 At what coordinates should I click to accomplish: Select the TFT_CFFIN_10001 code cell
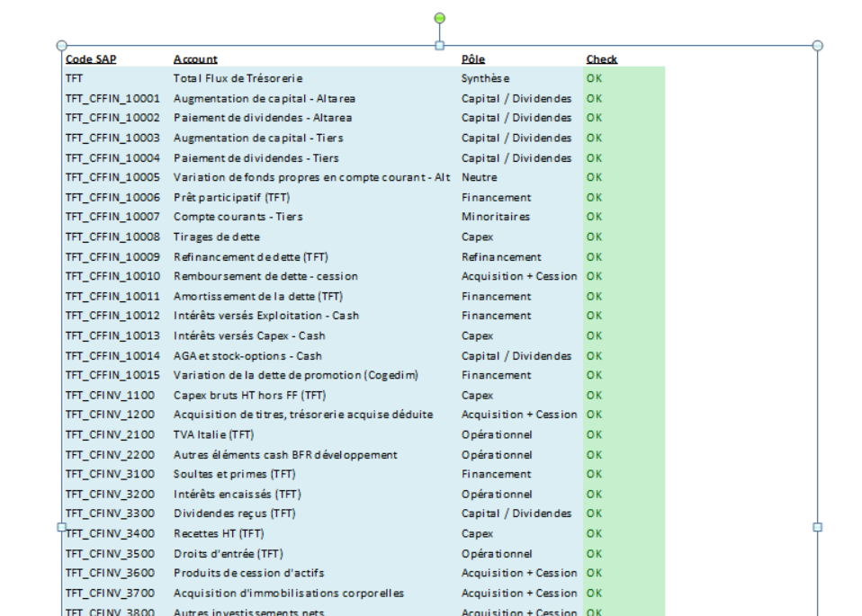pos(112,98)
